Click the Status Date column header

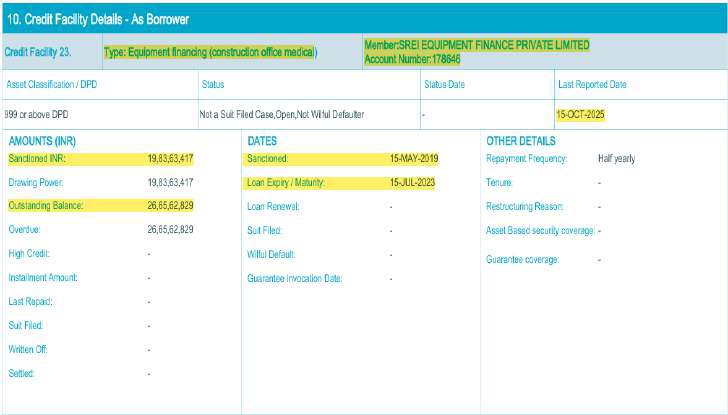point(444,84)
